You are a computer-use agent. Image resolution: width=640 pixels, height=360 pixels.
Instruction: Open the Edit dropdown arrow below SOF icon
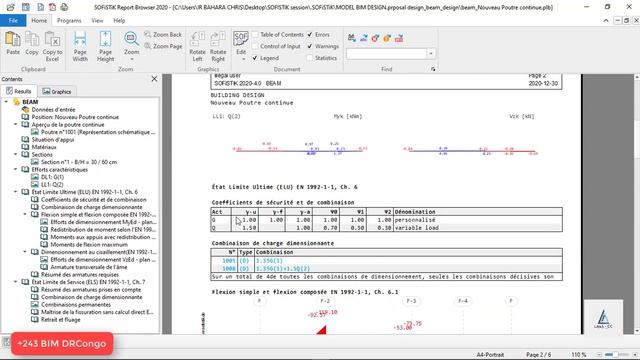point(243,59)
